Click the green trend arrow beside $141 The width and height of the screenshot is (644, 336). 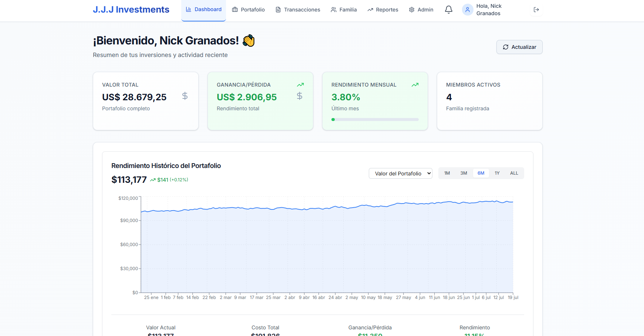click(x=153, y=180)
